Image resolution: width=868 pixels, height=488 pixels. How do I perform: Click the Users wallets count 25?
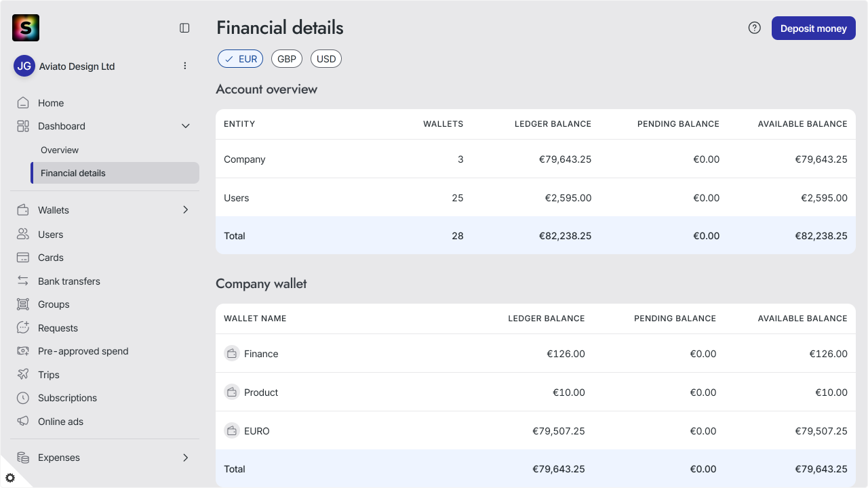point(458,198)
